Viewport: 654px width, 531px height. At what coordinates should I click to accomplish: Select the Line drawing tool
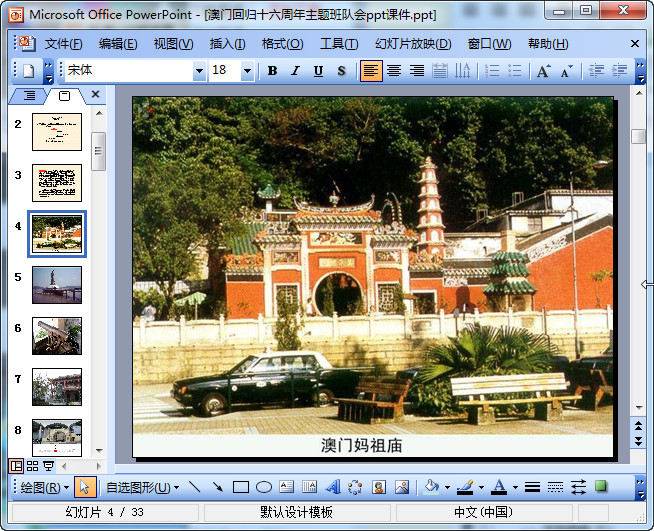[x=194, y=487]
